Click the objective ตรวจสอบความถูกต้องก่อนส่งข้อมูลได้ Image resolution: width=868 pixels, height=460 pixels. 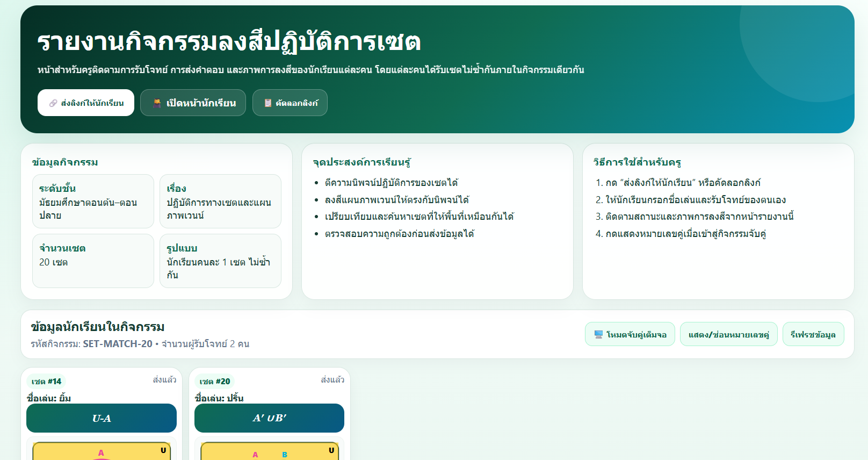pyautogui.click(x=399, y=234)
